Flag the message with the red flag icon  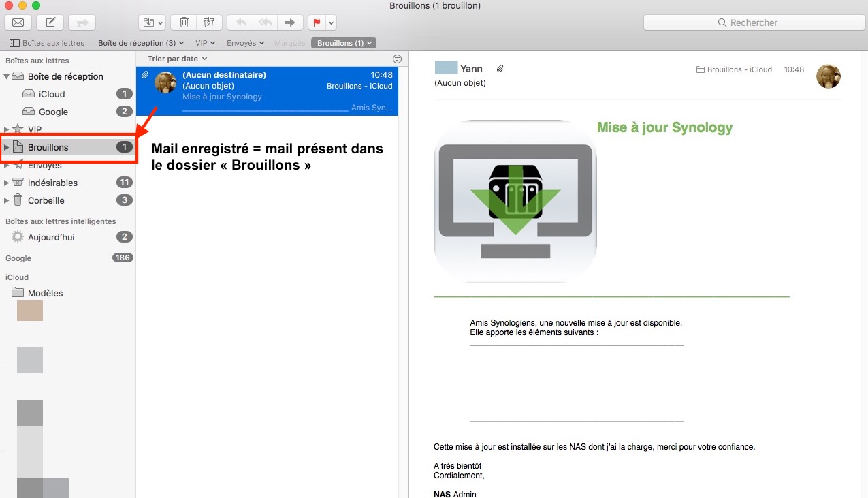317,22
